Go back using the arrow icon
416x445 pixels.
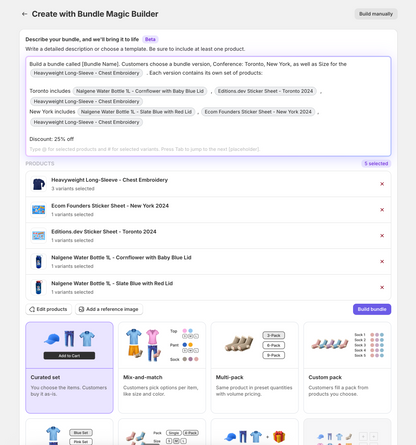24,14
